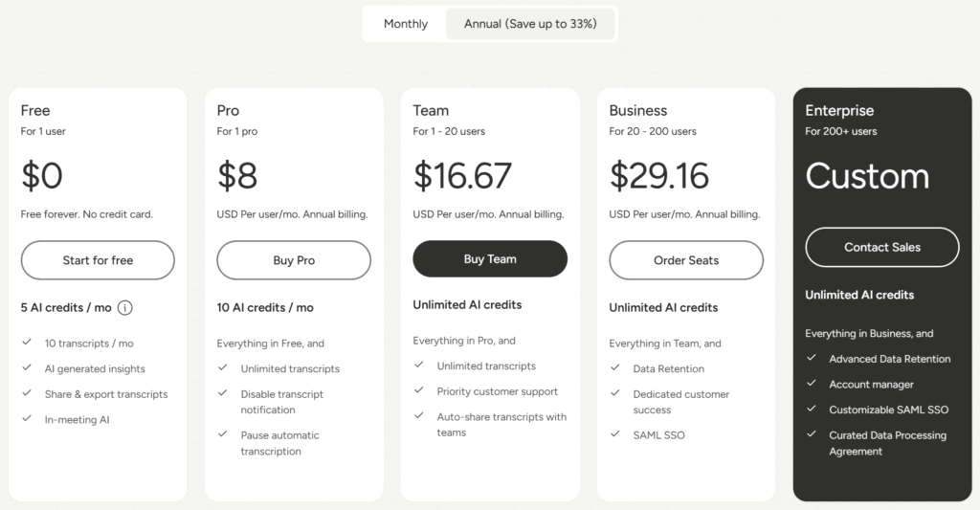The width and height of the screenshot is (980, 510).
Task: Click the Buy Pro button
Action: pos(294,260)
